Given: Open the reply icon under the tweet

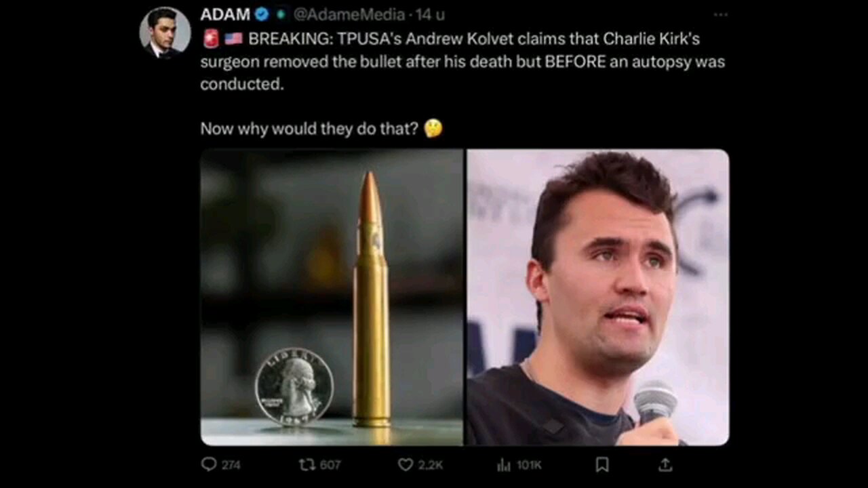Looking at the screenshot, I should [208, 464].
